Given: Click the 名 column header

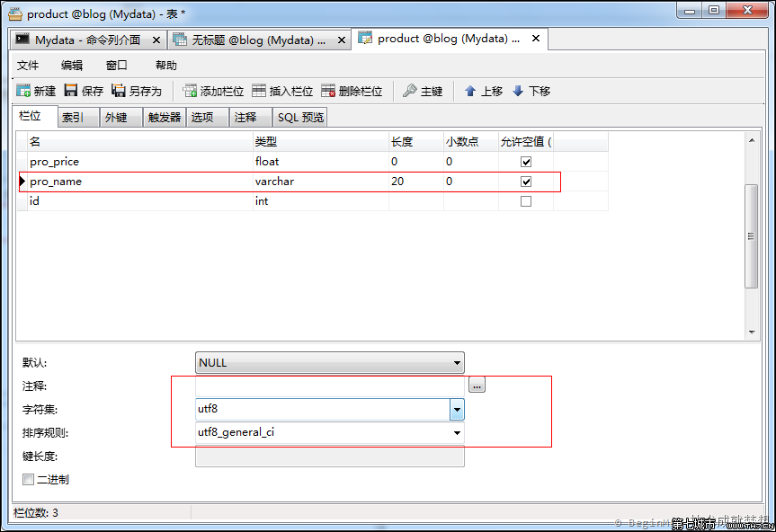Looking at the screenshot, I should 140,142.
